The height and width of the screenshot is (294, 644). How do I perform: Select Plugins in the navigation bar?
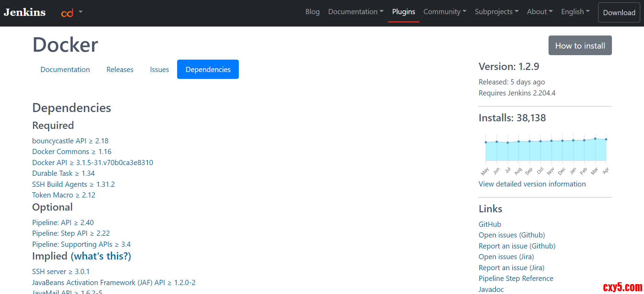point(403,12)
